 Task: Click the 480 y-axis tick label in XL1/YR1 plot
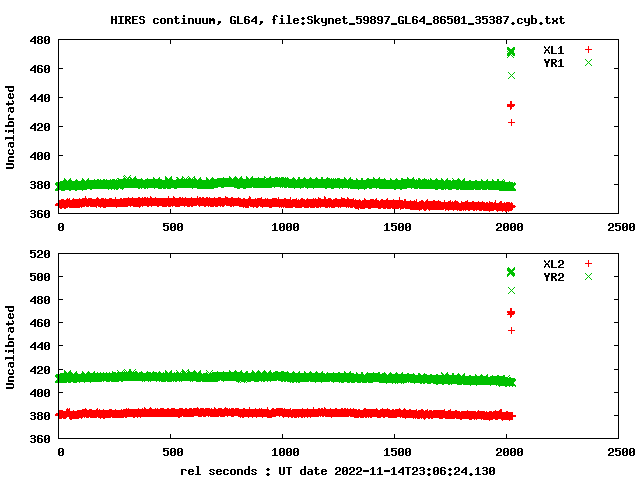pos(40,40)
